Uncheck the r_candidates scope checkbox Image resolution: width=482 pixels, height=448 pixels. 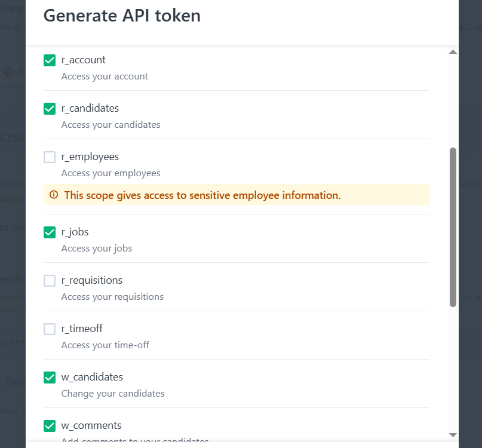pyautogui.click(x=50, y=109)
